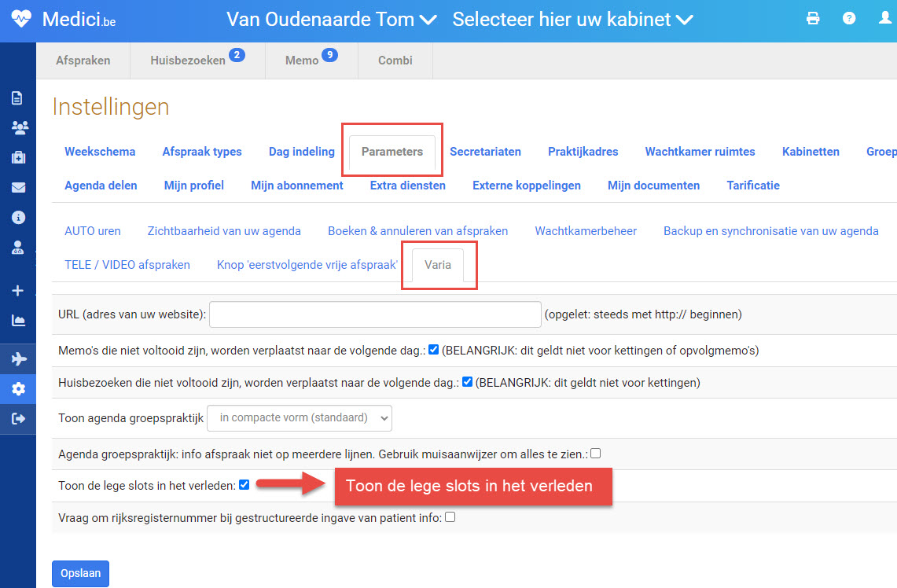This screenshot has height=588, width=897.
Task: Open the medical kit sidebar icon
Action: point(17,158)
